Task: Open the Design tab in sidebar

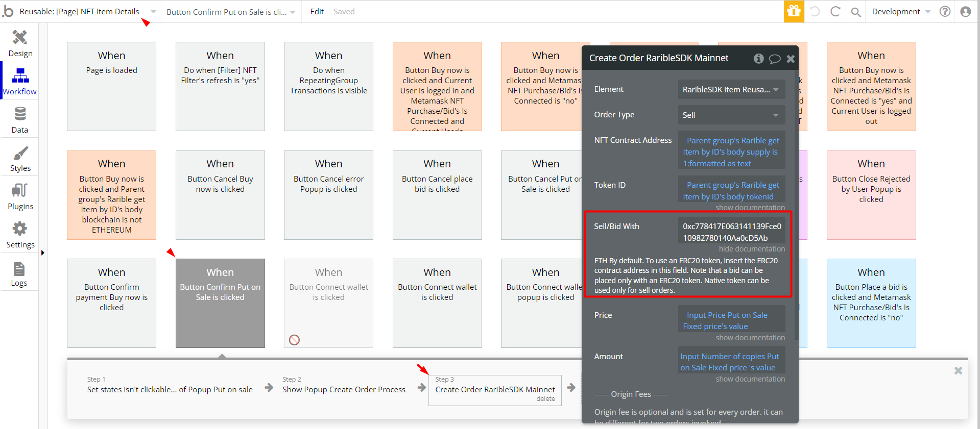Action: pyautogui.click(x=20, y=43)
